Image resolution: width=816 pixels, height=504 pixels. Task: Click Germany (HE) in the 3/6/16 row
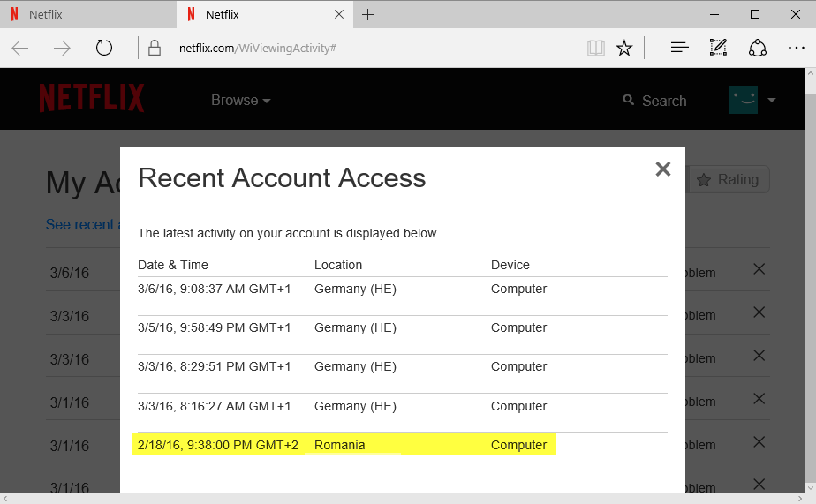pyautogui.click(x=355, y=289)
